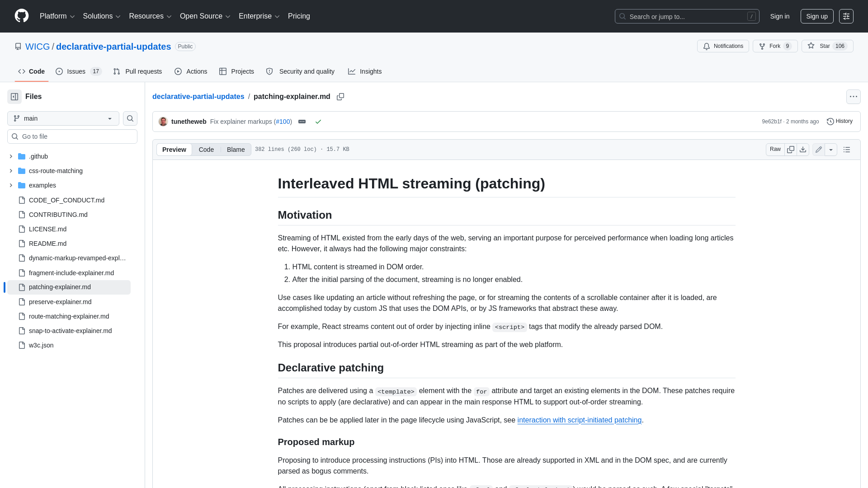Image resolution: width=868 pixels, height=488 pixels.
Task: Download the raw file
Action: 803,150
